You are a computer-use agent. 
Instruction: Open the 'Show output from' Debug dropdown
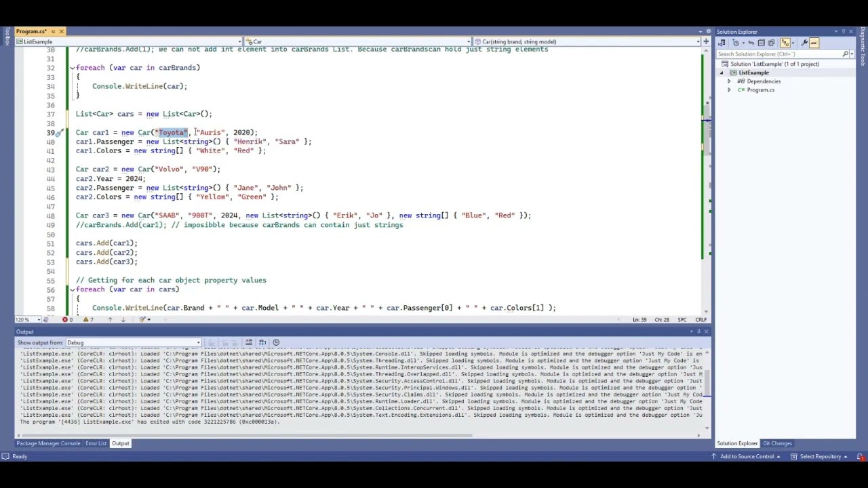(x=133, y=343)
